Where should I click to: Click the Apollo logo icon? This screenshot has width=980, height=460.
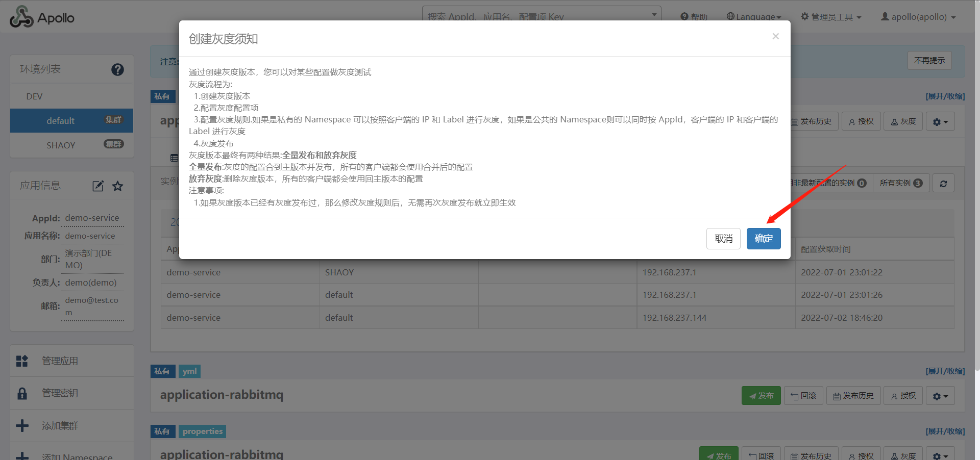[x=21, y=17]
